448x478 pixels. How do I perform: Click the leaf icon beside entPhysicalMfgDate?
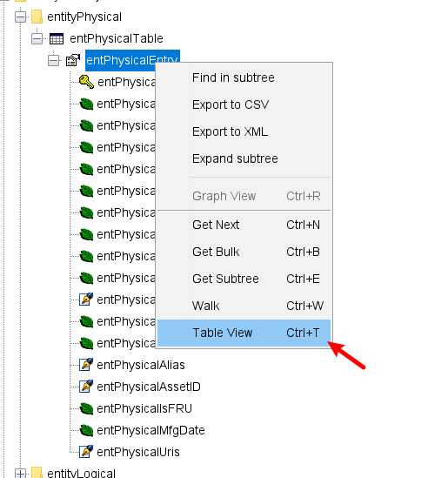click(86, 430)
